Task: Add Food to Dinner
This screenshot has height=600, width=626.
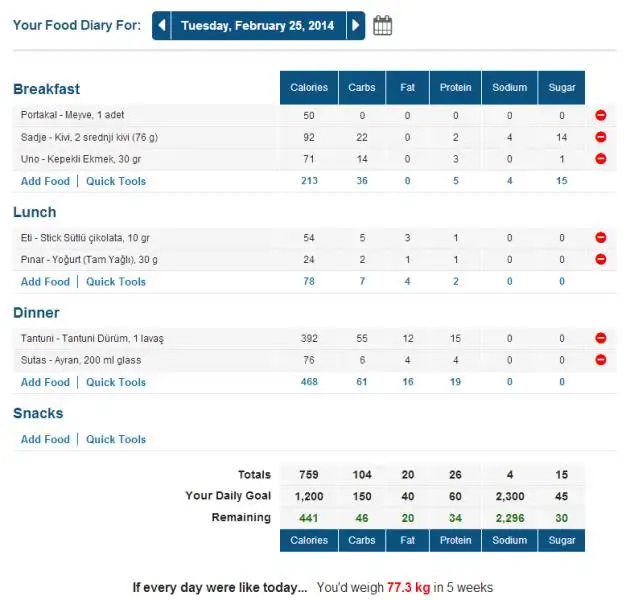Action: pos(45,382)
